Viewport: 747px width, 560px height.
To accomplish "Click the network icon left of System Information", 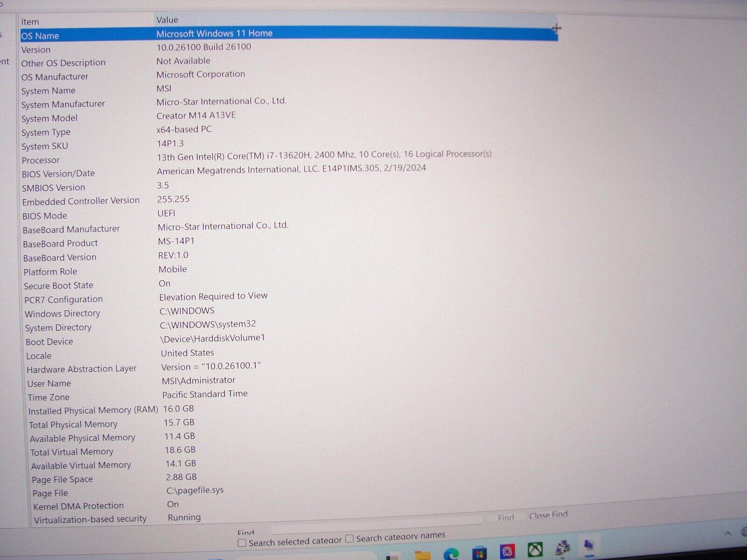I will 563,548.
